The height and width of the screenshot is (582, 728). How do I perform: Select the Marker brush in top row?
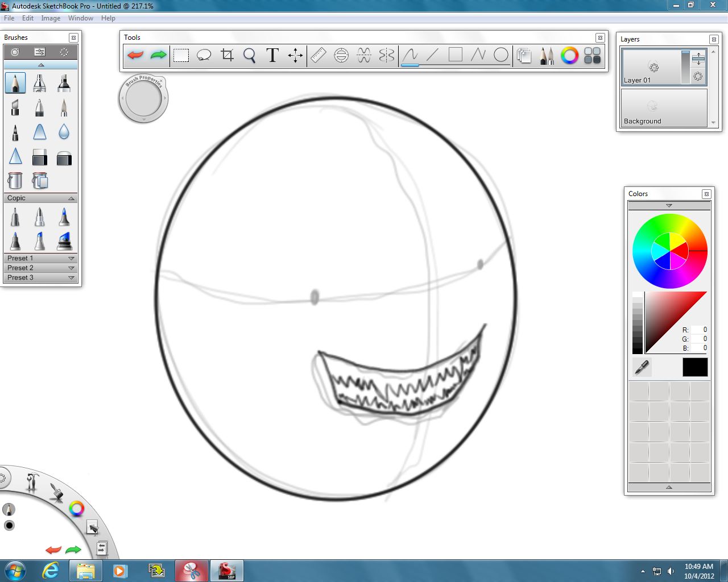[64, 83]
